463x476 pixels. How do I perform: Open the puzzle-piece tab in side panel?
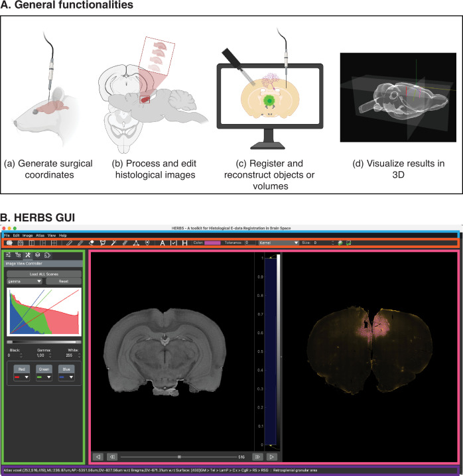[x=48, y=255]
